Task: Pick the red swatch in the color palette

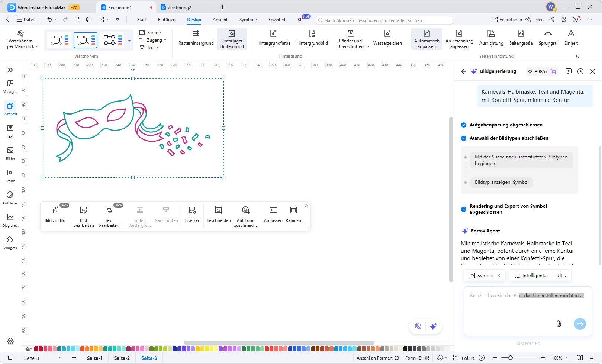Action: pyautogui.click(x=36, y=349)
